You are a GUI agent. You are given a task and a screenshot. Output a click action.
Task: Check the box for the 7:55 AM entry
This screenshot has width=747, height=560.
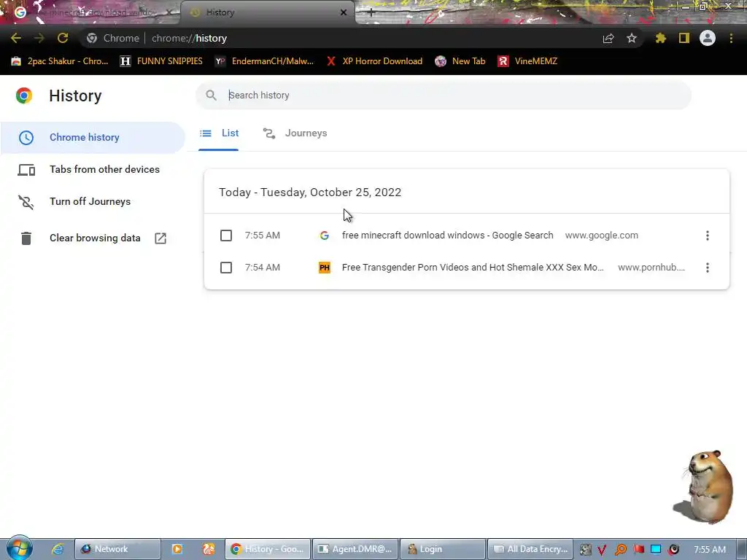[226, 236]
